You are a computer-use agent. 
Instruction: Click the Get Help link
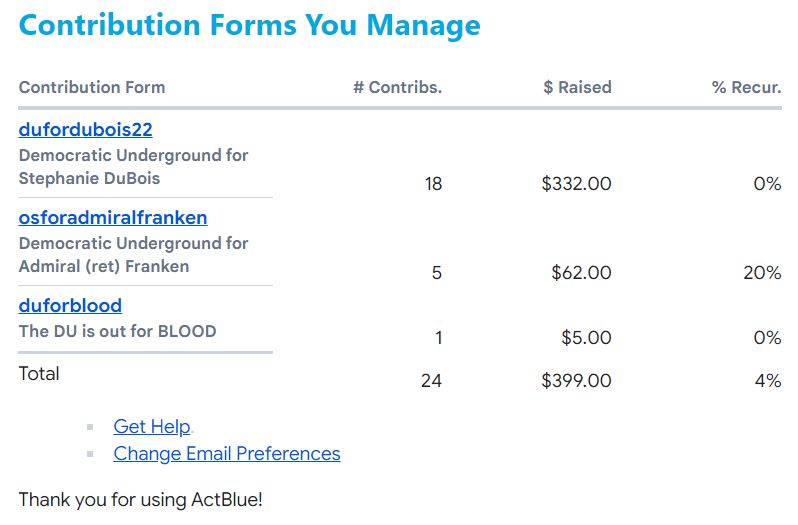pos(152,426)
